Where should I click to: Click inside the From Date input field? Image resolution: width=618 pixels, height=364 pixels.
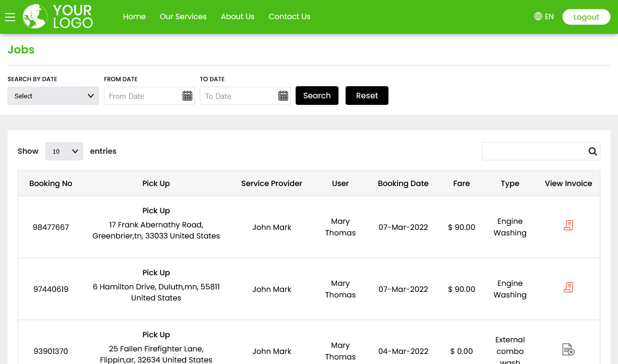(144, 96)
